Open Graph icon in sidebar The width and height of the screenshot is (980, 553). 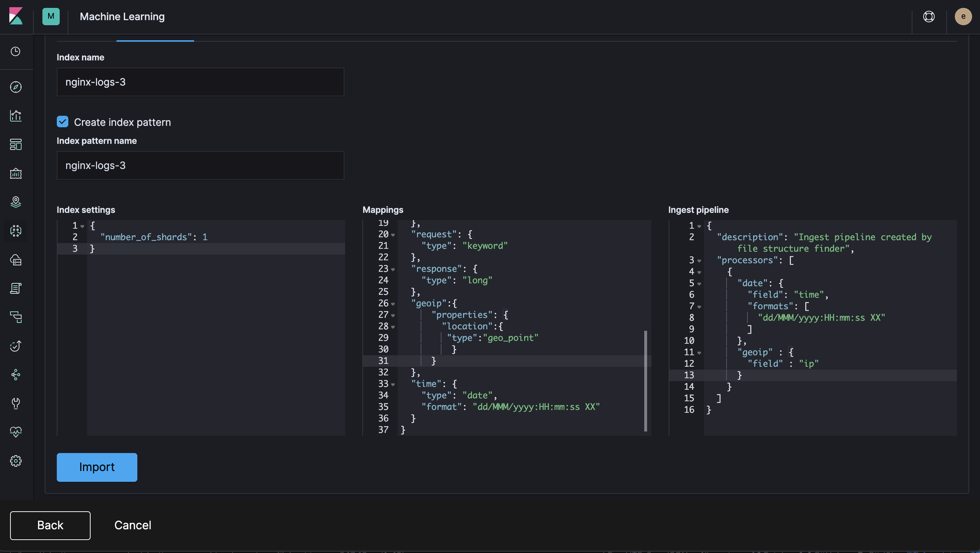(x=15, y=375)
